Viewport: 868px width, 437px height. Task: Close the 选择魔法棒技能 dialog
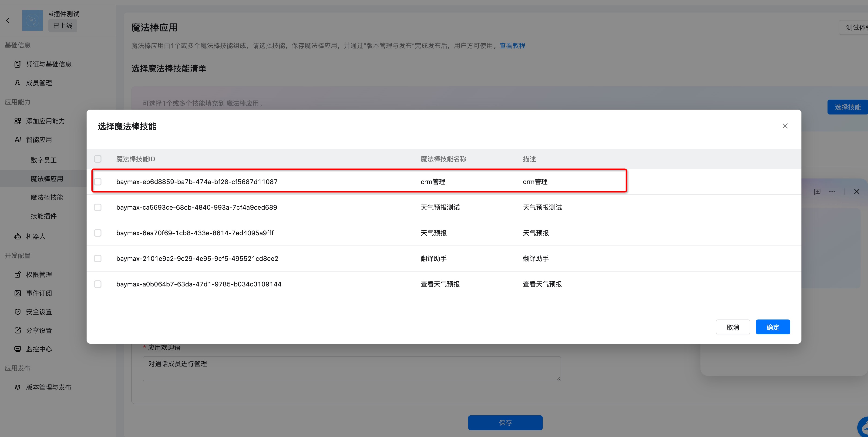[x=785, y=126]
